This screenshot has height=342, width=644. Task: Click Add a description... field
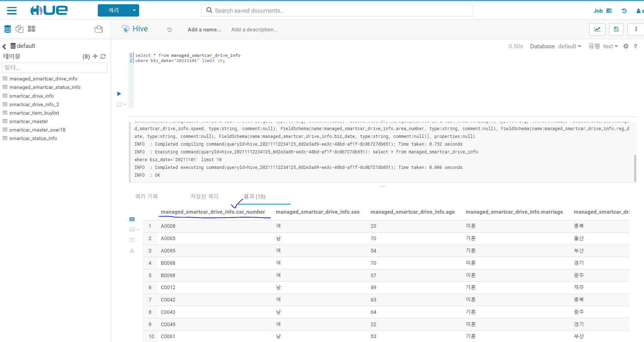click(255, 30)
